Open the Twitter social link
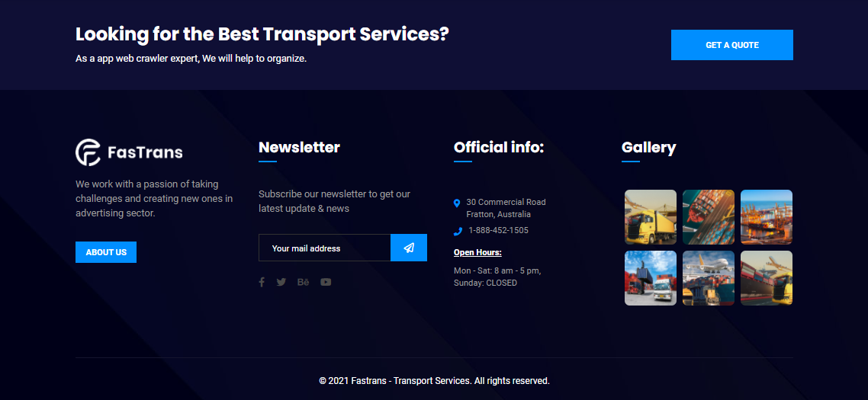The height and width of the screenshot is (400, 868). pos(281,282)
